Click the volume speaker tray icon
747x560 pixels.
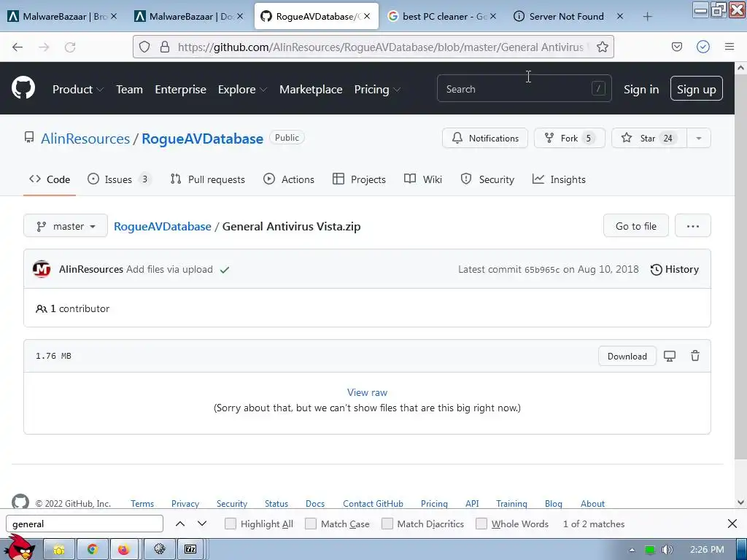pos(667,550)
